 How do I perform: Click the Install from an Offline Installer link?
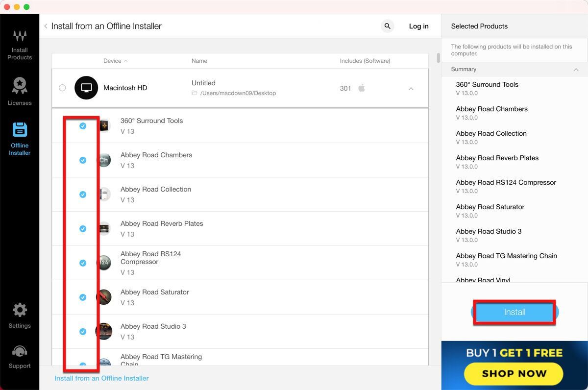coord(101,378)
